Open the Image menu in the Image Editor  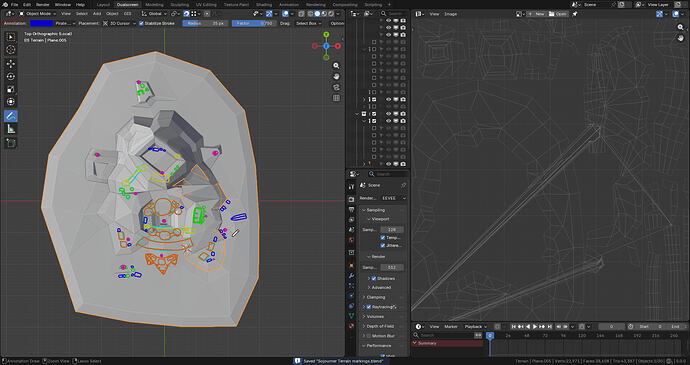450,14
